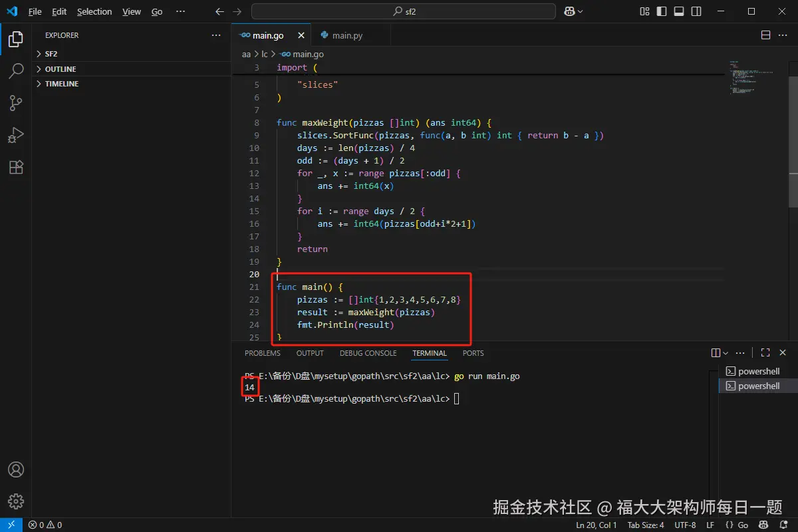Open the Edit menu
The image size is (798, 532).
pyautogui.click(x=59, y=11)
